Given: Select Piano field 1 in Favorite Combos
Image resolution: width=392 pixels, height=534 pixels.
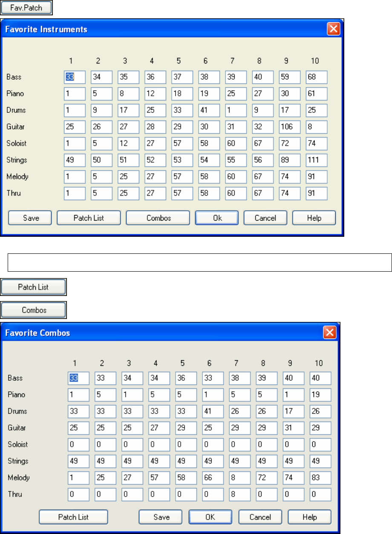Looking at the screenshot, I should click(x=78, y=395).
